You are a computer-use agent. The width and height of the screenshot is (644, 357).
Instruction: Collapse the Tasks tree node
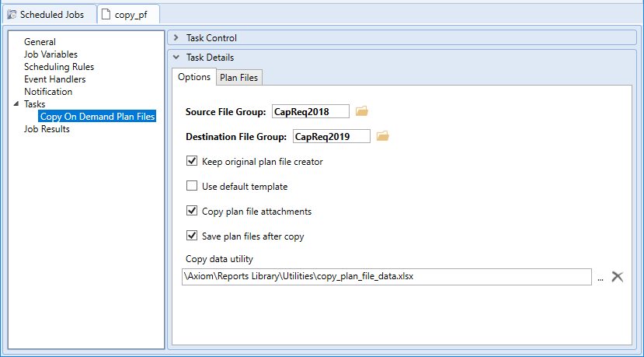(x=16, y=104)
